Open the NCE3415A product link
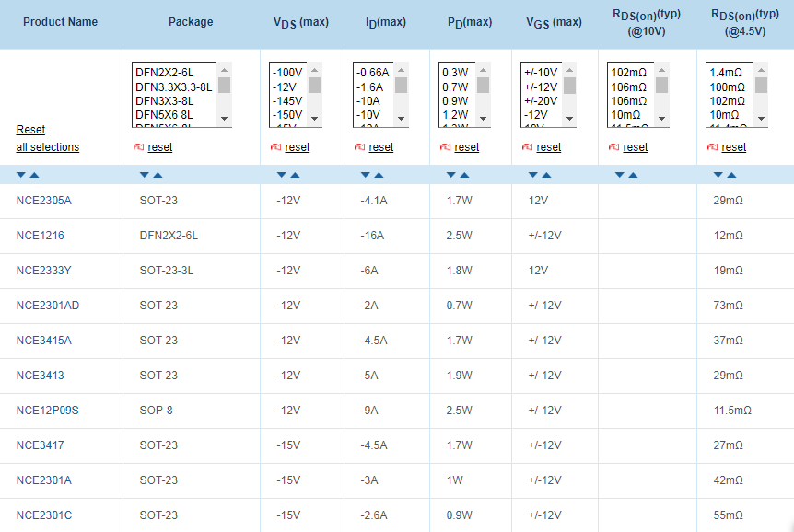The height and width of the screenshot is (532, 794). (44, 341)
